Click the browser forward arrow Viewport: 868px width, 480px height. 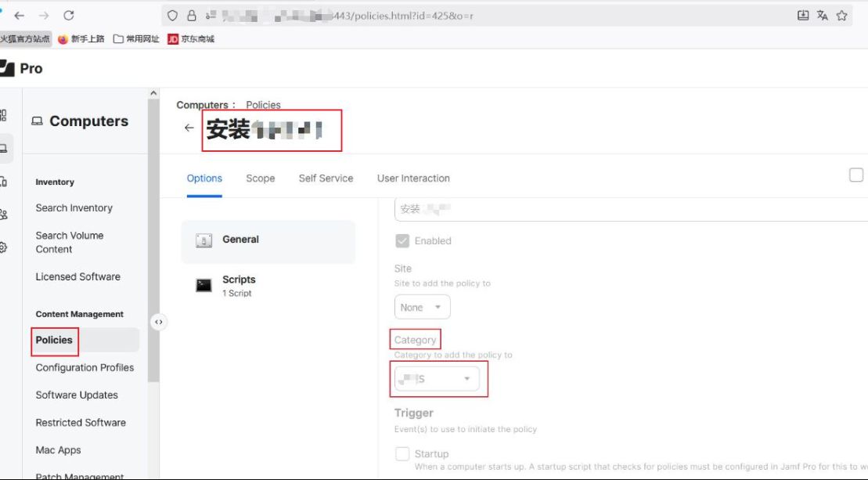pos(44,16)
